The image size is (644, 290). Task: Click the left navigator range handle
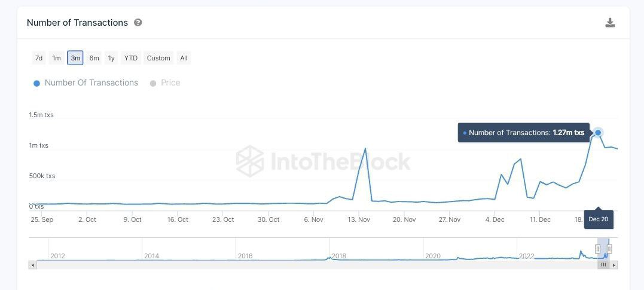(x=597, y=249)
